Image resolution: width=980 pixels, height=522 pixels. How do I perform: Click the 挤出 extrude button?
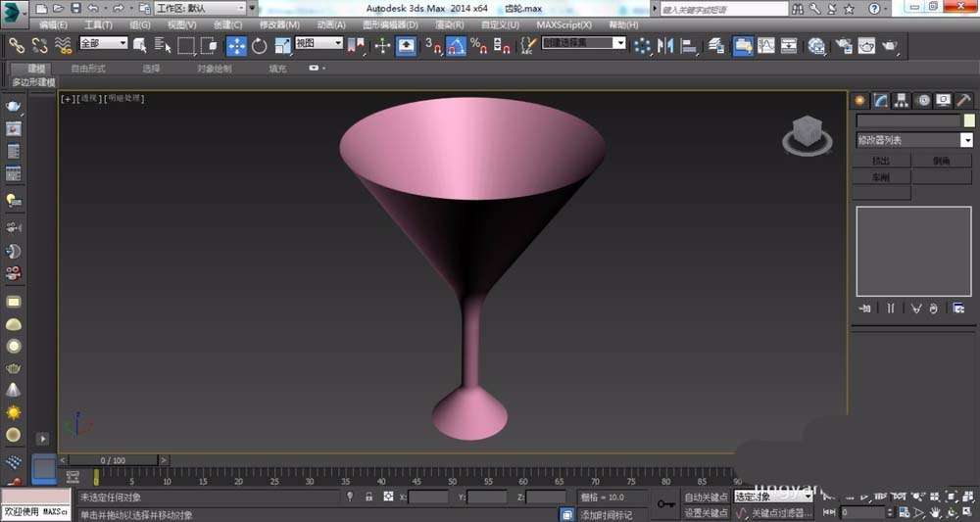coord(882,161)
